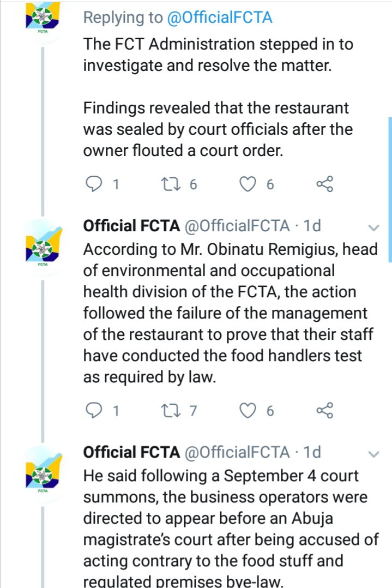Open the reply icon on the first tweet
Viewport: 392px width, 588px height.
(x=95, y=184)
